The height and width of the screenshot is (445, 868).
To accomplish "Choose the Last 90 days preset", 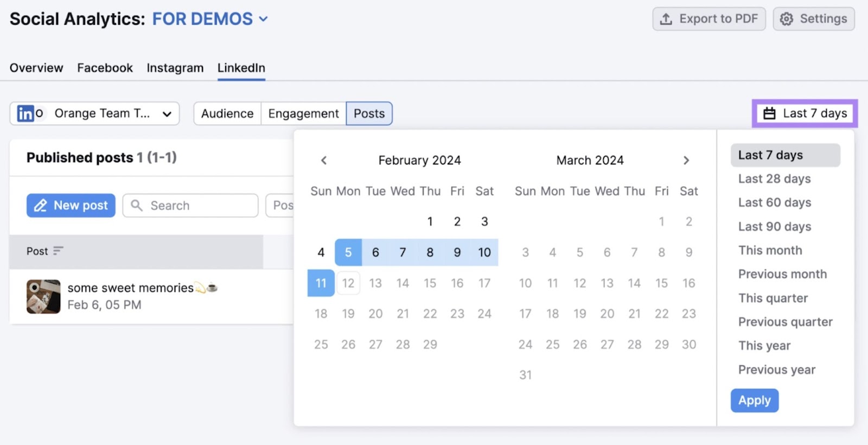I will click(775, 227).
